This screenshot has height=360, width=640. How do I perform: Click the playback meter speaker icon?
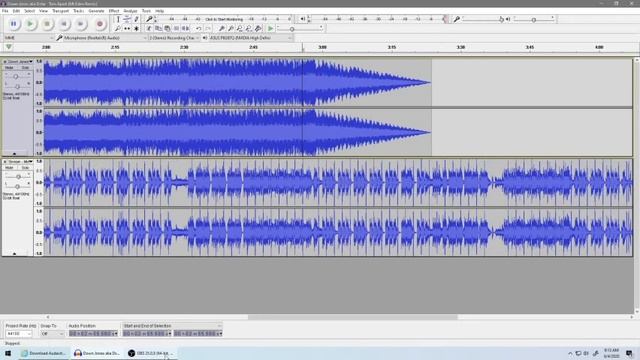coord(303,19)
